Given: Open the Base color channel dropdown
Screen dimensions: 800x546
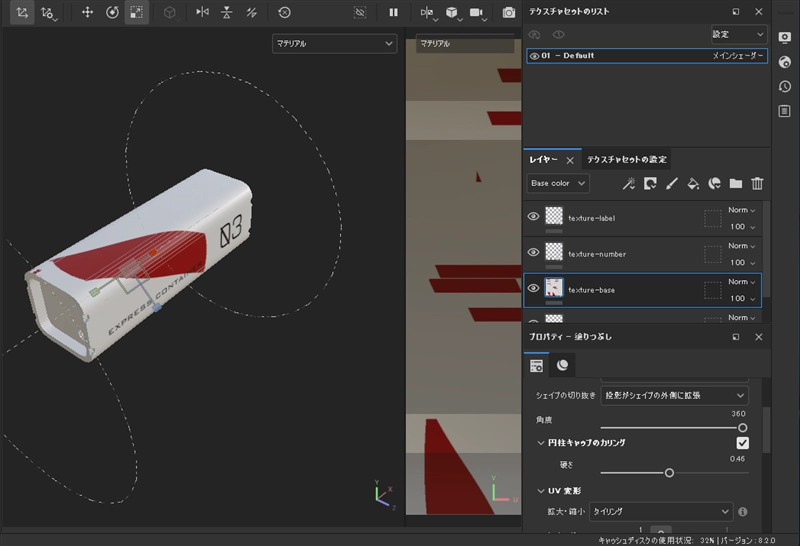Looking at the screenshot, I should (558, 184).
